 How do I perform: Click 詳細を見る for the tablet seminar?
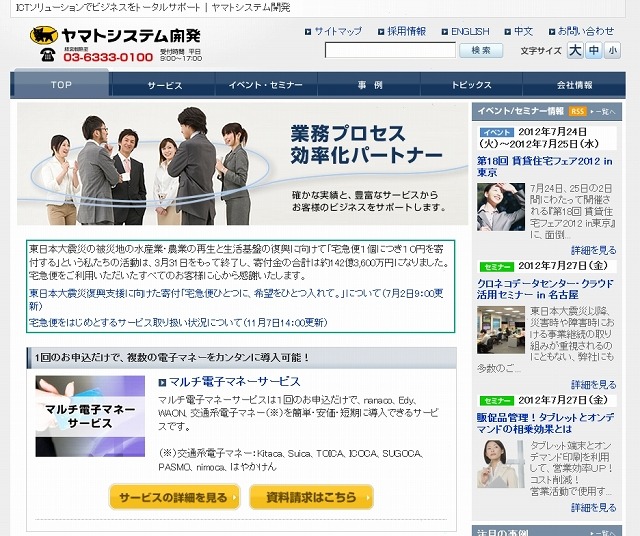pyautogui.click(x=593, y=508)
